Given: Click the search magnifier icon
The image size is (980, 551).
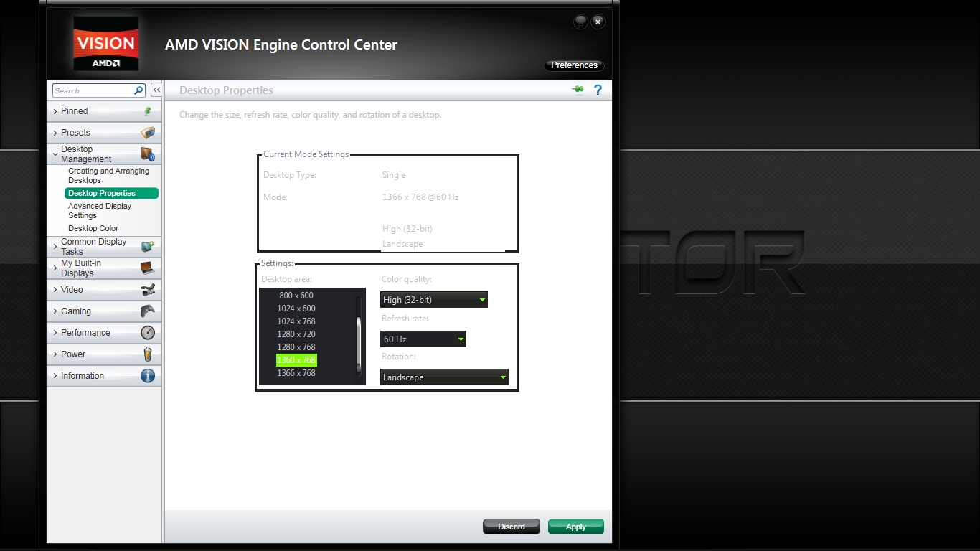Looking at the screenshot, I should coord(139,90).
